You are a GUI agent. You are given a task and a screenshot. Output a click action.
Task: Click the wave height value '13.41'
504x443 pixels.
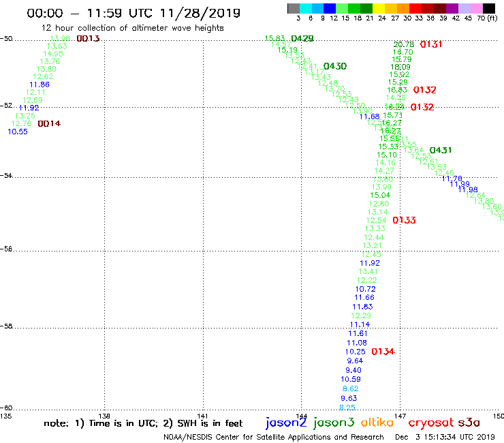(368, 271)
